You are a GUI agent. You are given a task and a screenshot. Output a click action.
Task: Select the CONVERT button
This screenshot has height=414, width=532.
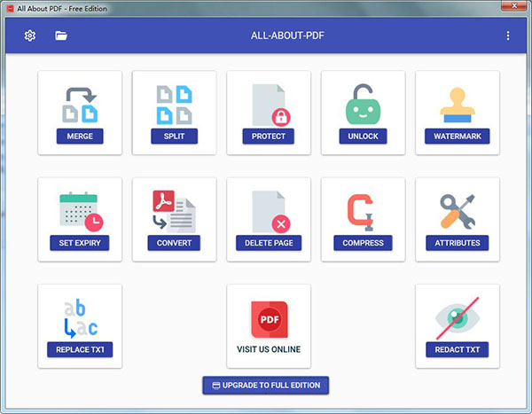[174, 243]
